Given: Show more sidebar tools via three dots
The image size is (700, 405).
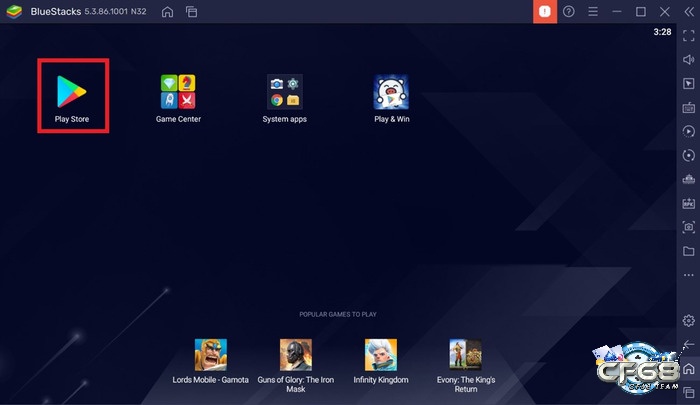Looking at the screenshot, I should click(x=688, y=275).
